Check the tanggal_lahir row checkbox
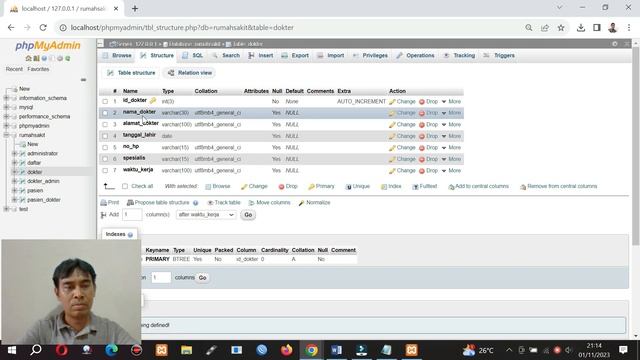Viewport: 640px width, 360px height. (105, 136)
